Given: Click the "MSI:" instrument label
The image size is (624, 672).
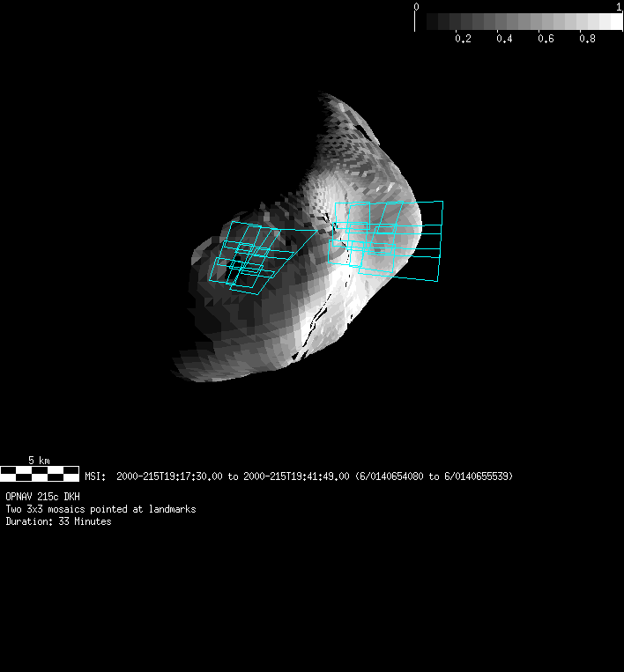Looking at the screenshot, I should pos(95,476).
